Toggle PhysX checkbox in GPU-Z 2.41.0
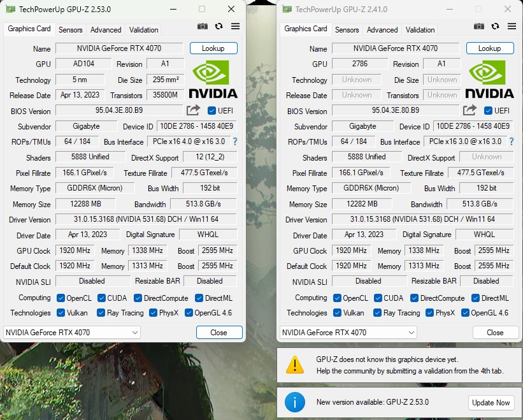This screenshot has height=420, width=523. [429, 312]
